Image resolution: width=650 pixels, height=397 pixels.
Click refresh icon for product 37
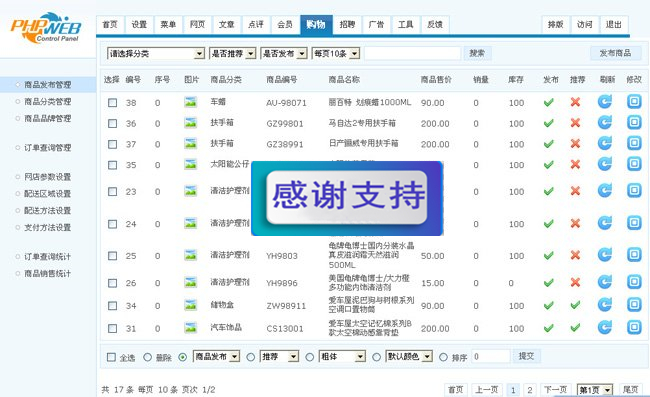(605, 143)
